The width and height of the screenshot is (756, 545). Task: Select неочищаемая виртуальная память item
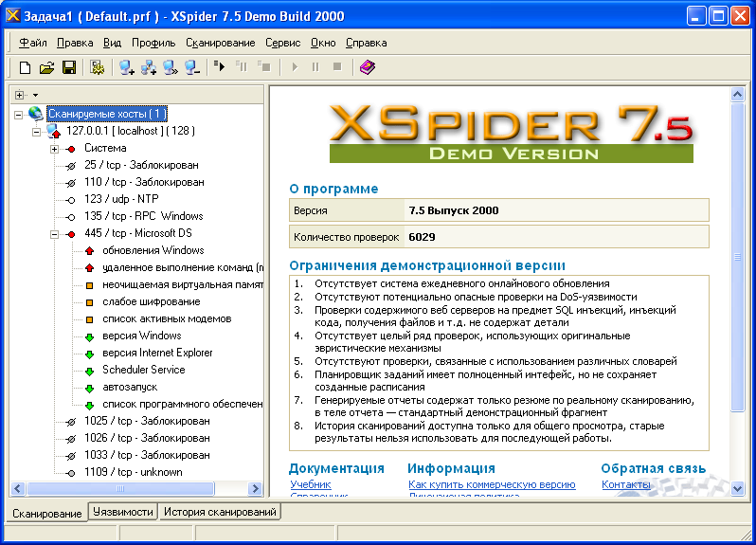coord(183,285)
